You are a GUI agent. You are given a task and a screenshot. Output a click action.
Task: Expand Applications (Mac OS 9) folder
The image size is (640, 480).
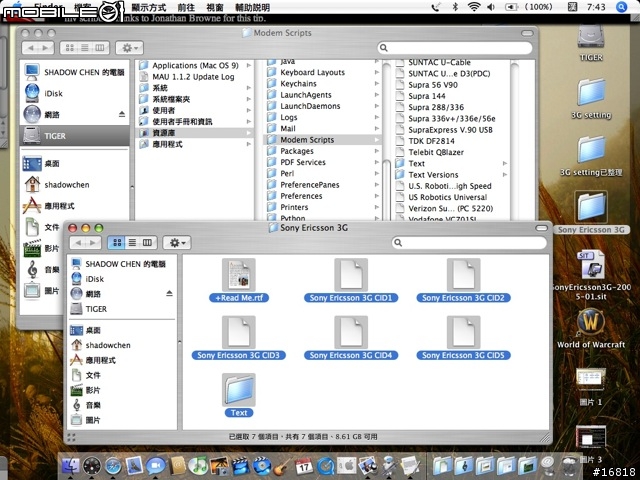pyautogui.click(x=249, y=65)
